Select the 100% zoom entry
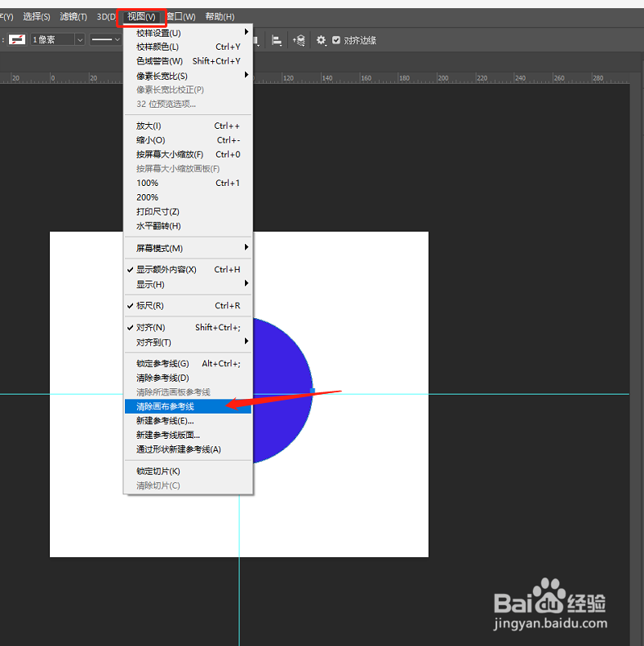Viewport: 644px width, 646px height. coord(188,183)
